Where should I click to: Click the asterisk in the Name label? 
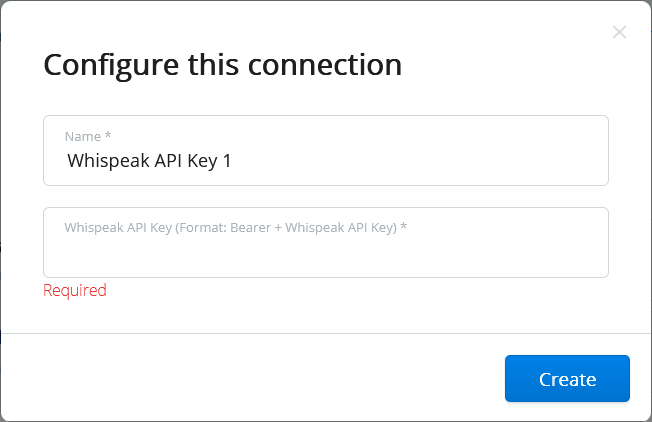click(x=108, y=135)
